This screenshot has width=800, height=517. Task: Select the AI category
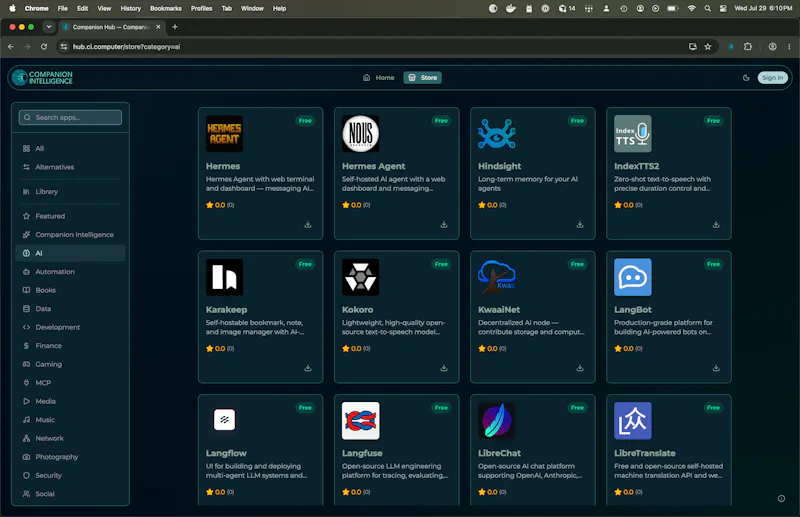click(70, 253)
